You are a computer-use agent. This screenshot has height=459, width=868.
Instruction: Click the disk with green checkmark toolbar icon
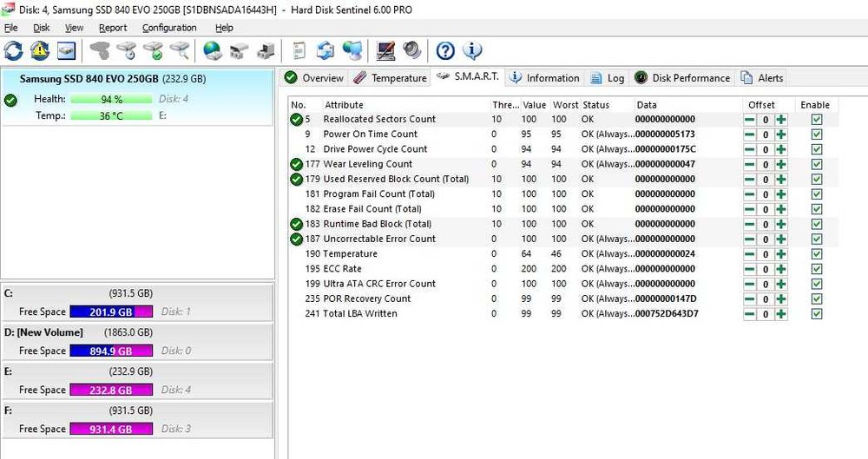(154, 51)
